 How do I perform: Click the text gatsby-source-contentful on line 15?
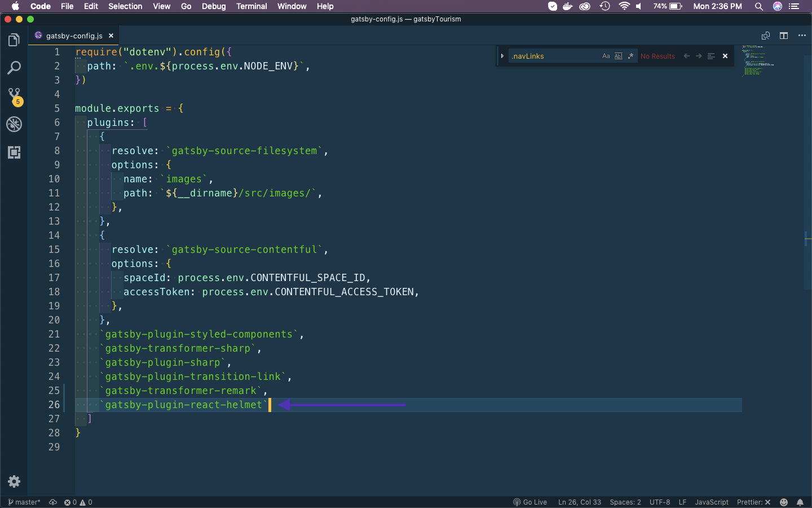click(x=244, y=249)
